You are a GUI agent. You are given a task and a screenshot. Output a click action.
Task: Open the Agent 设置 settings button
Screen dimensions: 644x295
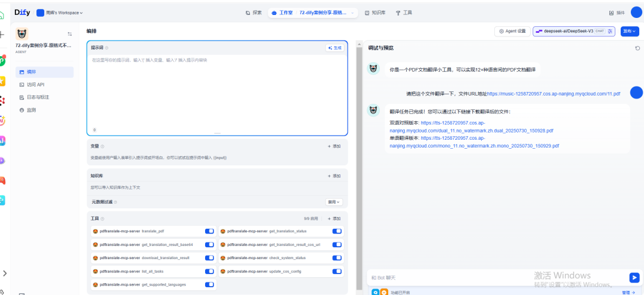click(512, 31)
